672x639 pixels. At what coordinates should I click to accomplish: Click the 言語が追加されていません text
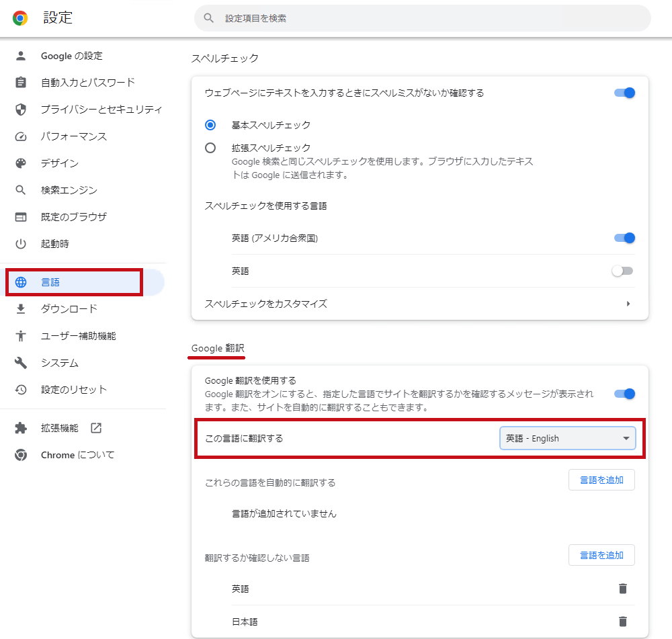pyautogui.click(x=284, y=513)
